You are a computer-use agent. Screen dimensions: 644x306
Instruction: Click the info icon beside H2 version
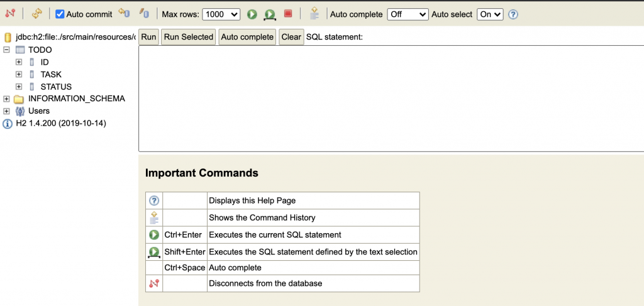(x=8, y=124)
